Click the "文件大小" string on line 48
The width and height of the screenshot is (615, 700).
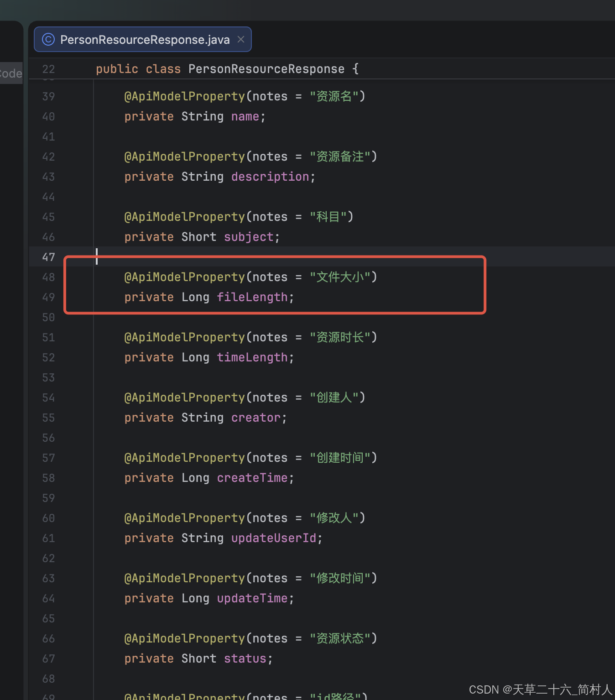pos(340,277)
